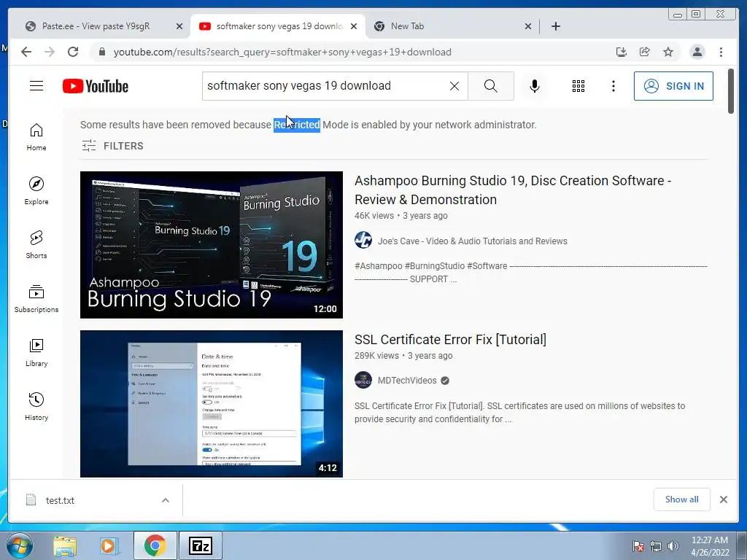Open Joe's Cave channel name link

472,241
